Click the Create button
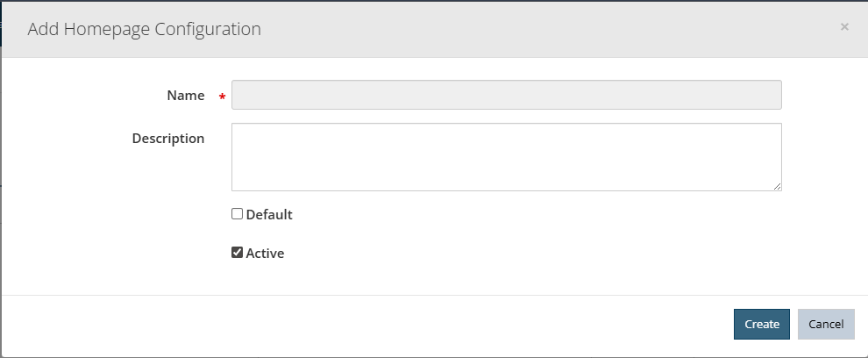 click(762, 324)
